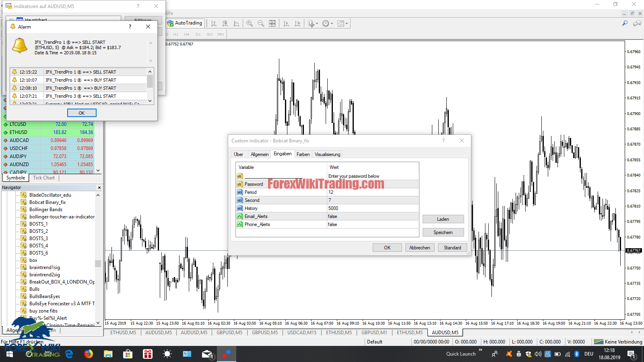
Task: Open the templates toolbar icon
Action: (341, 23)
